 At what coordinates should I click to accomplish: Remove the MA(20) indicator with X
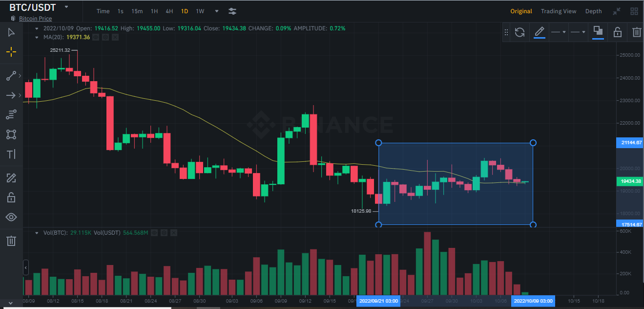115,37
